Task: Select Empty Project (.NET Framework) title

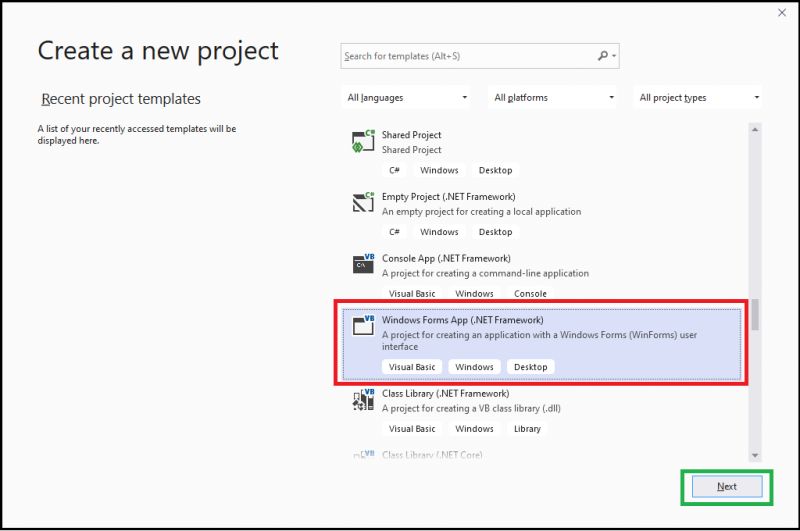Action: (448, 196)
